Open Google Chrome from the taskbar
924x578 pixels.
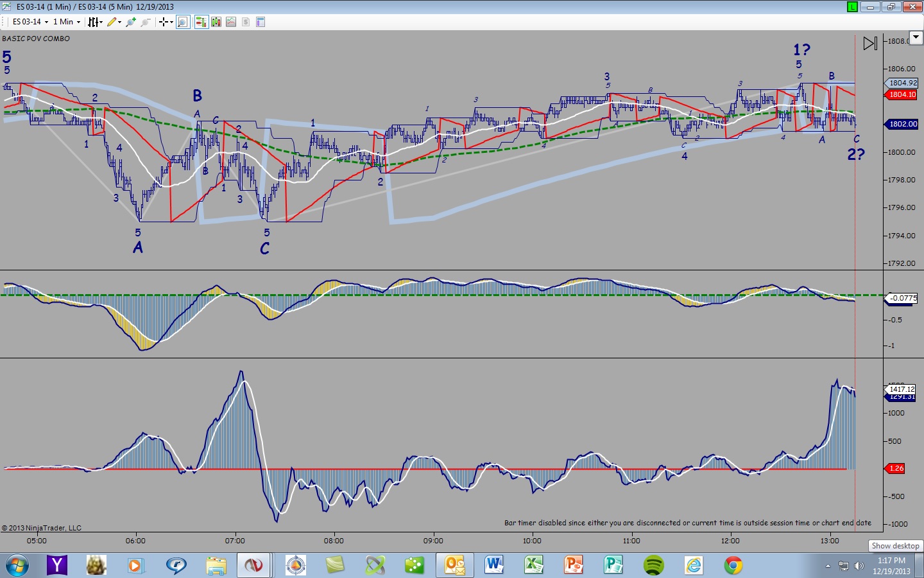733,565
